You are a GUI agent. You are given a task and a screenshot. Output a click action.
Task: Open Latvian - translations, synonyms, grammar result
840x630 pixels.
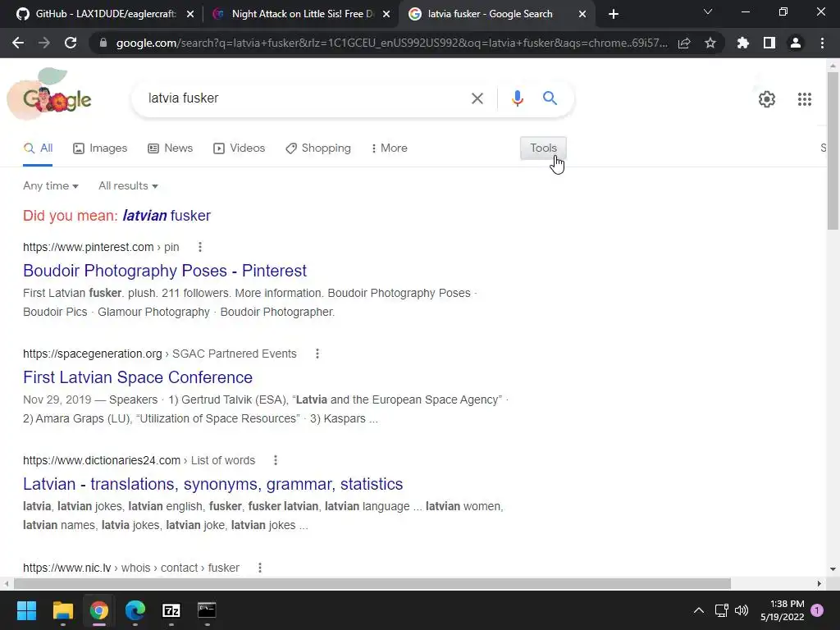coord(212,484)
